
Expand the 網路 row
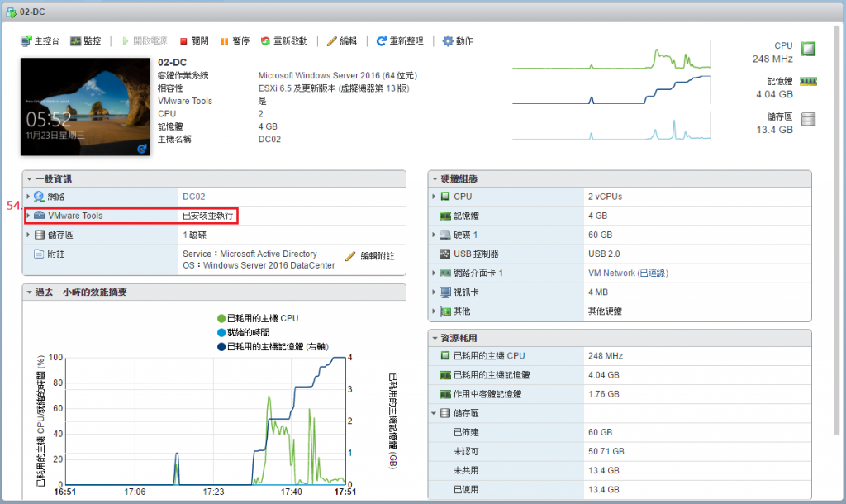[28, 197]
